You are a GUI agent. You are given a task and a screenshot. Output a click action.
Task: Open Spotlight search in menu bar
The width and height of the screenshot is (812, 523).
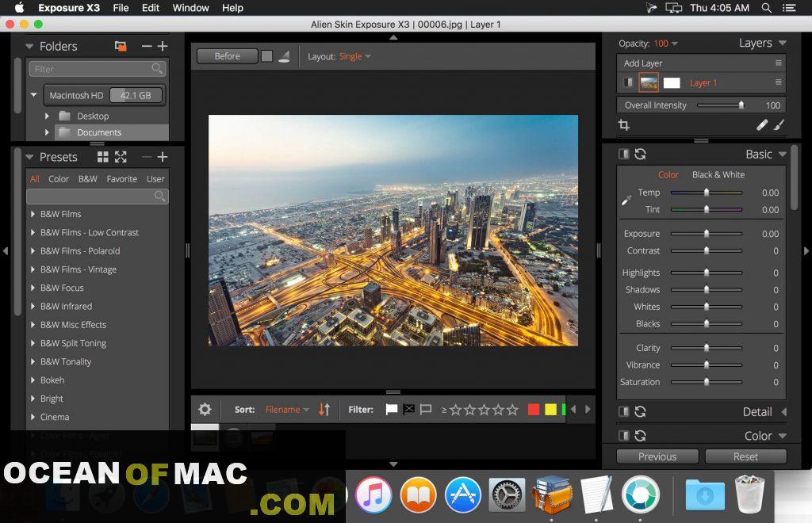point(767,8)
